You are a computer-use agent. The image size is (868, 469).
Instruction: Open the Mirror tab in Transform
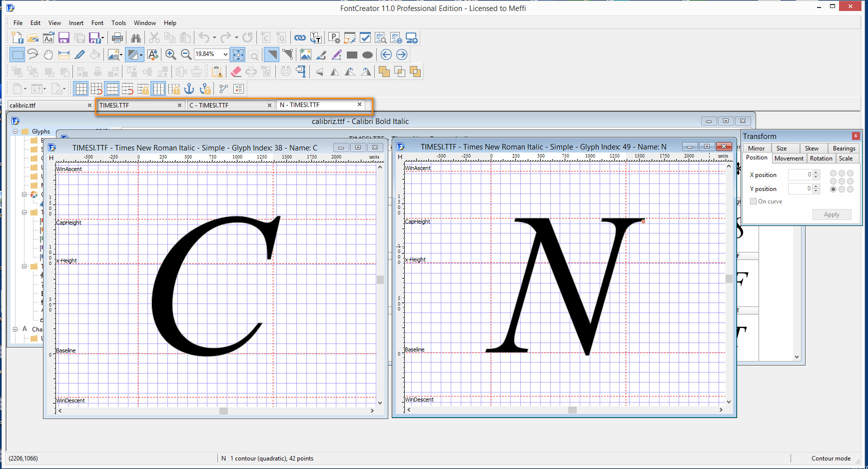(756, 148)
